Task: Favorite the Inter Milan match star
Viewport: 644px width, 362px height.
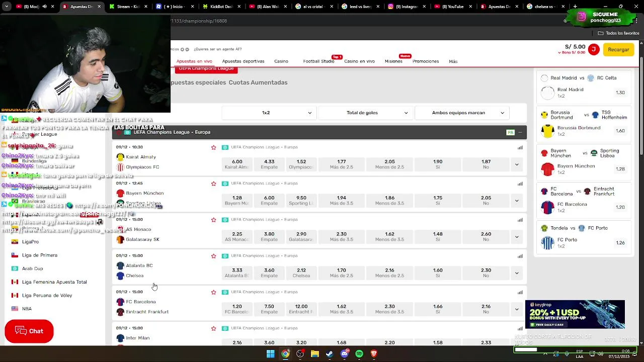Action: pos(213,328)
